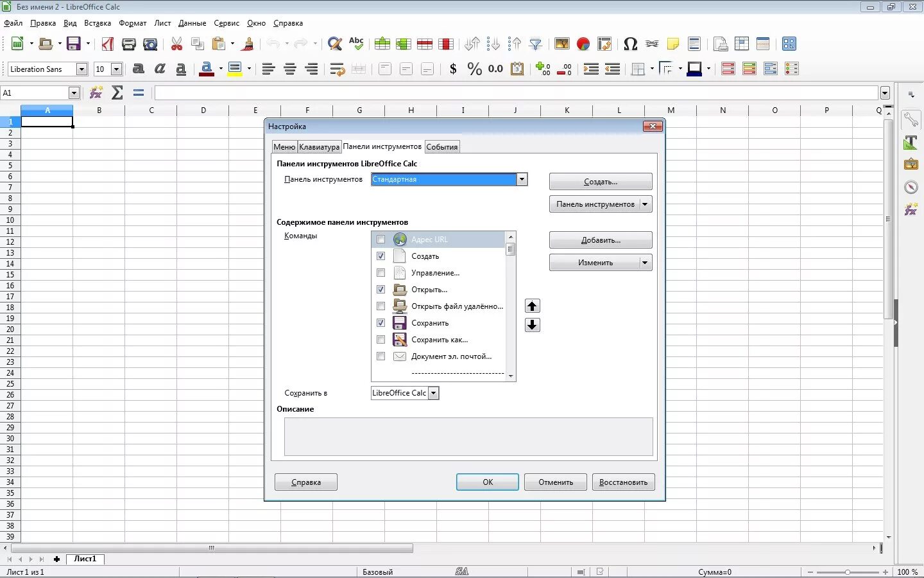Click the Clone formatting paintbrush icon
This screenshot has height=578, width=924.
pyautogui.click(x=248, y=44)
